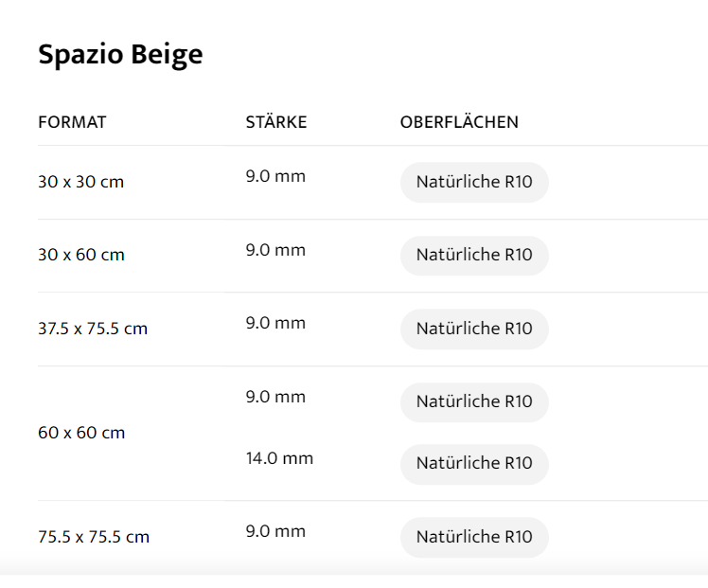Click 9.0 mm thickness in the 30 x 60 cm row
Viewport: 708px width, 588px height.
(x=275, y=250)
